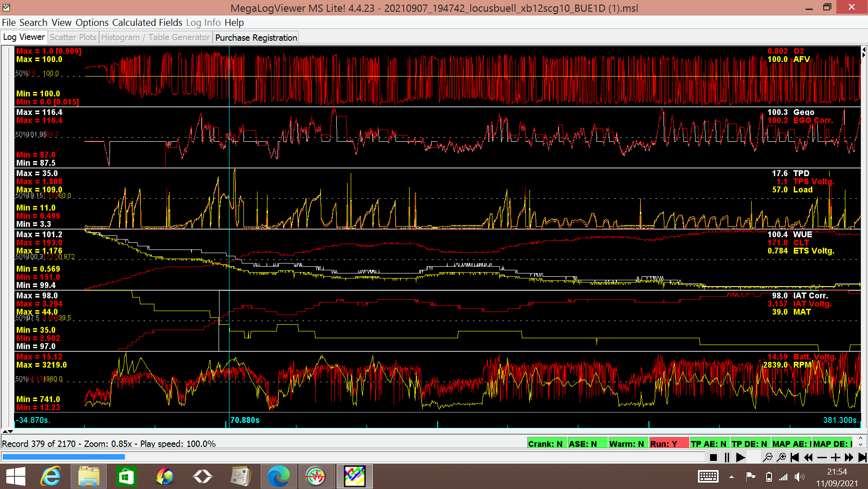Viewport: 868px width, 489px height.
Task: Open Microsoft Edge from the taskbar
Action: [278, 476]
